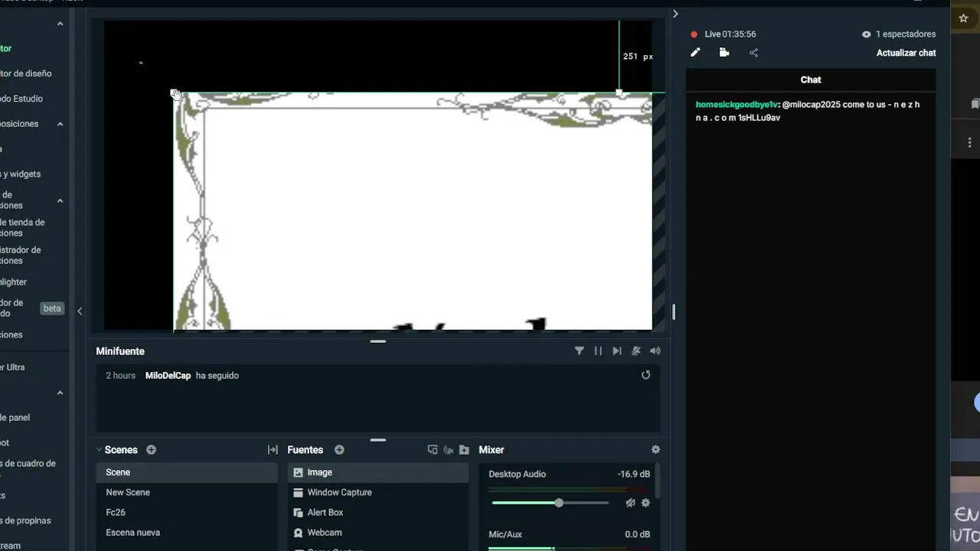Open the Chat tab
The image size is (980, 551).
click(x=811, y=80)
